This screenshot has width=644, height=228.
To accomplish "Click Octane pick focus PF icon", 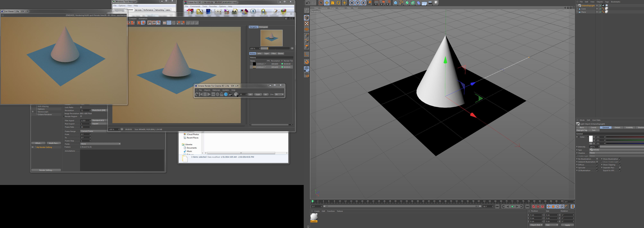I will point(231,95).
